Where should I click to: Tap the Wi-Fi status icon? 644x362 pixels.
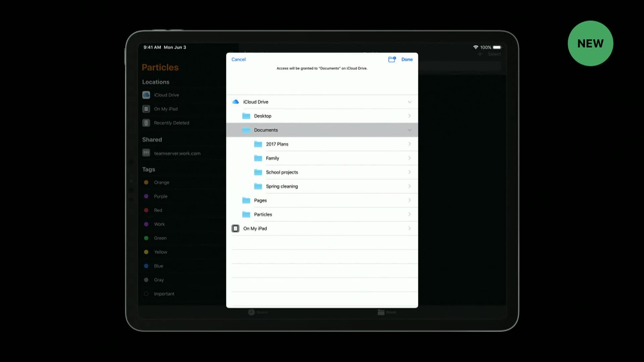[475, 47]
